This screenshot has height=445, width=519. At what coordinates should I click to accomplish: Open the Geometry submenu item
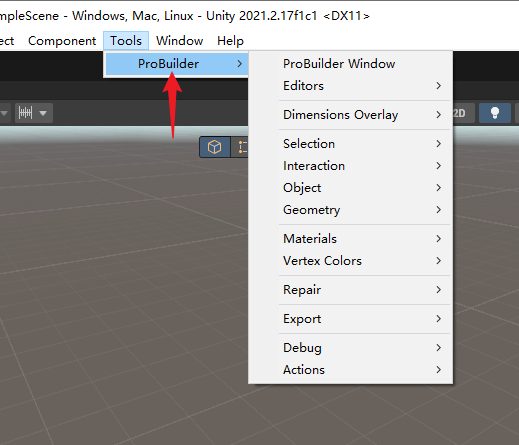[350, 210]
